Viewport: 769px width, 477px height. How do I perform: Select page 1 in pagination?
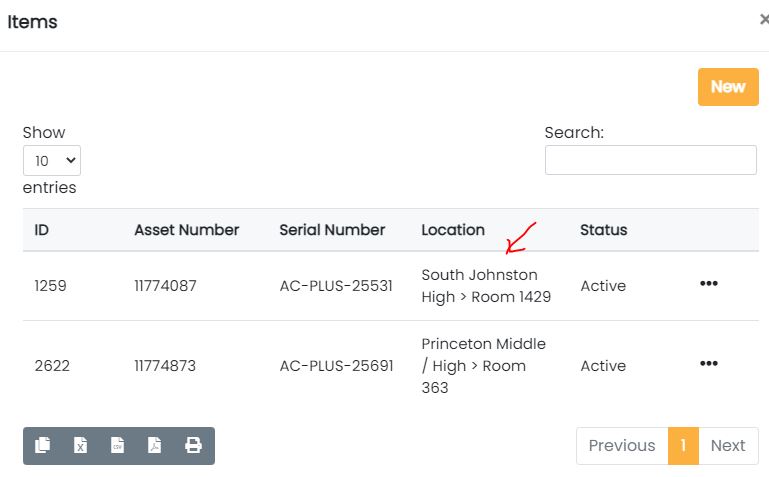click(683, 446)
